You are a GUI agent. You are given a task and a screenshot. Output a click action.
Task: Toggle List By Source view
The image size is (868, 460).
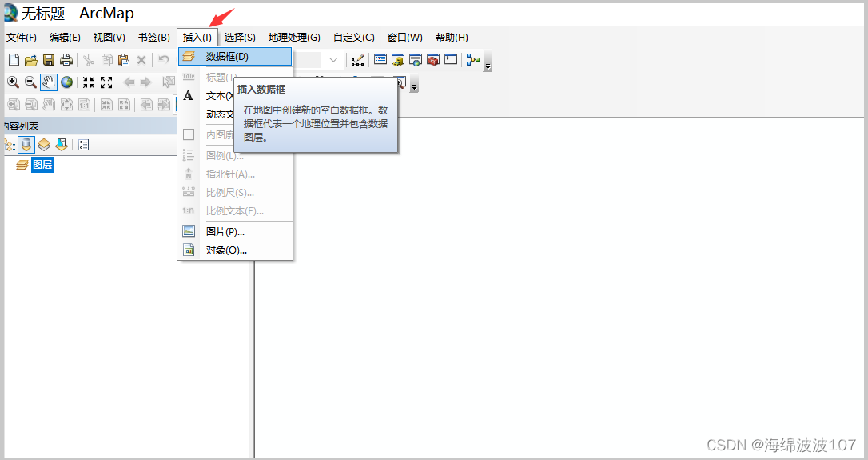(26, 145)
